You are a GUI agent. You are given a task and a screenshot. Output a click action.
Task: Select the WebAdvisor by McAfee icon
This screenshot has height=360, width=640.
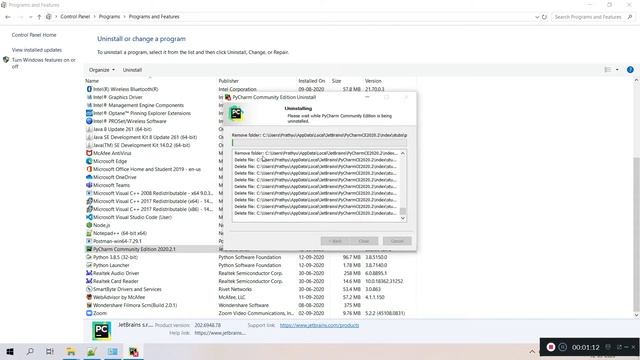point(89,297)
